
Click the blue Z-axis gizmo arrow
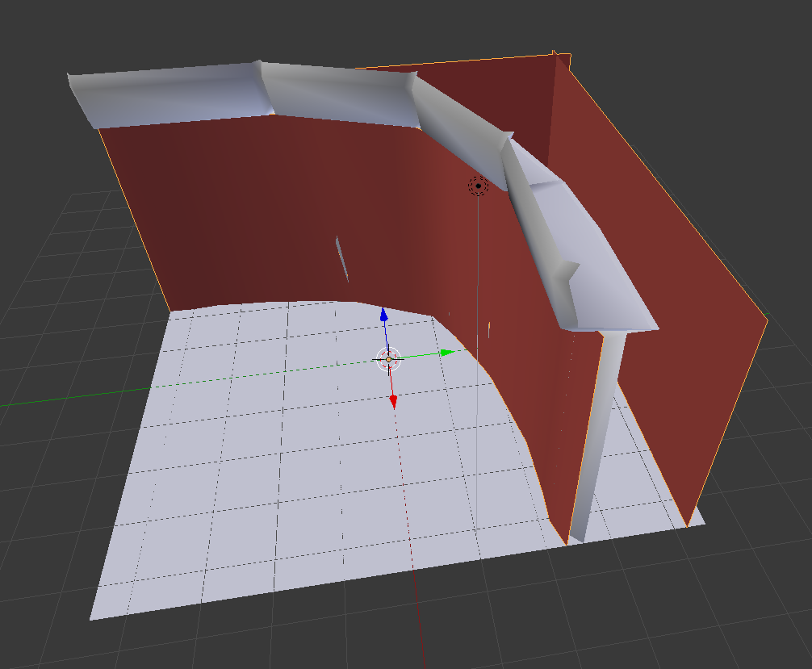[385, 315]
